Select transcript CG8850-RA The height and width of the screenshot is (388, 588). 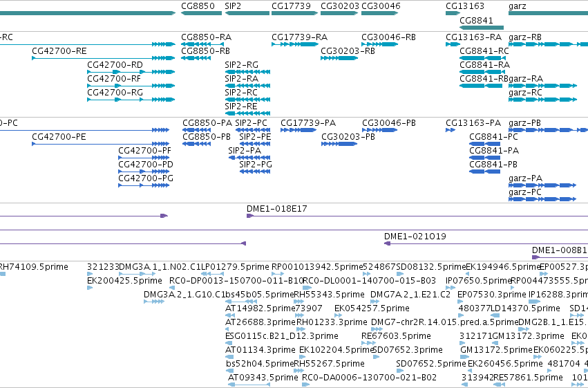[x=202, y=44]
